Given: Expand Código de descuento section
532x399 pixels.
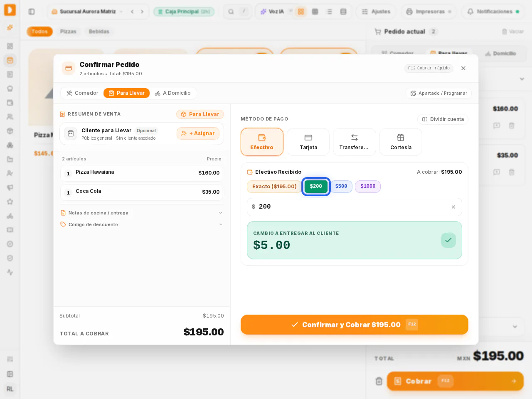Looking at the screenshot, I should pyautogui.click(x=142, y=224).
